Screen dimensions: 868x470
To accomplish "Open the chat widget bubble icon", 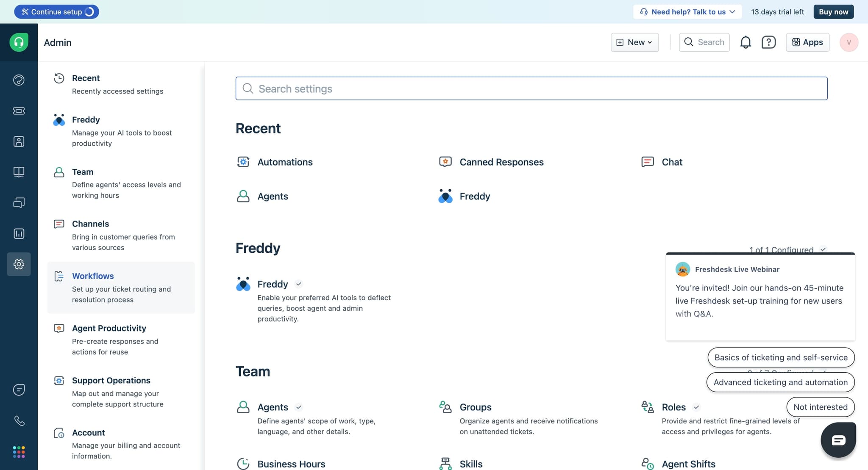I will tap(838, 440).
